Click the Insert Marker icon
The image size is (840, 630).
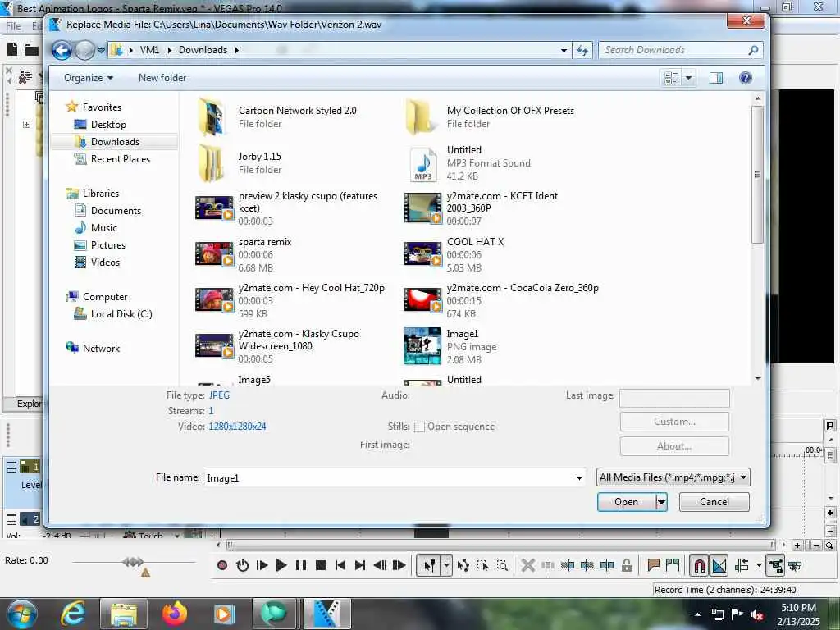point(653,565)
